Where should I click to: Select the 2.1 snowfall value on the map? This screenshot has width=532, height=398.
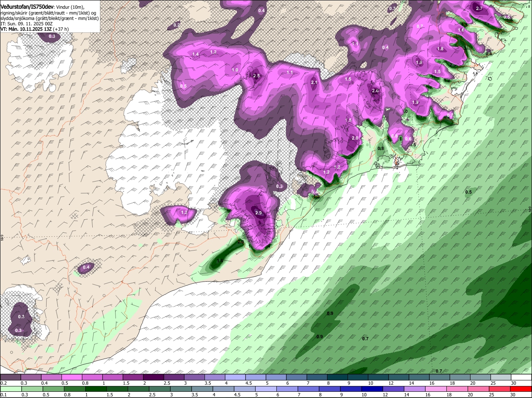coord(314,82)
